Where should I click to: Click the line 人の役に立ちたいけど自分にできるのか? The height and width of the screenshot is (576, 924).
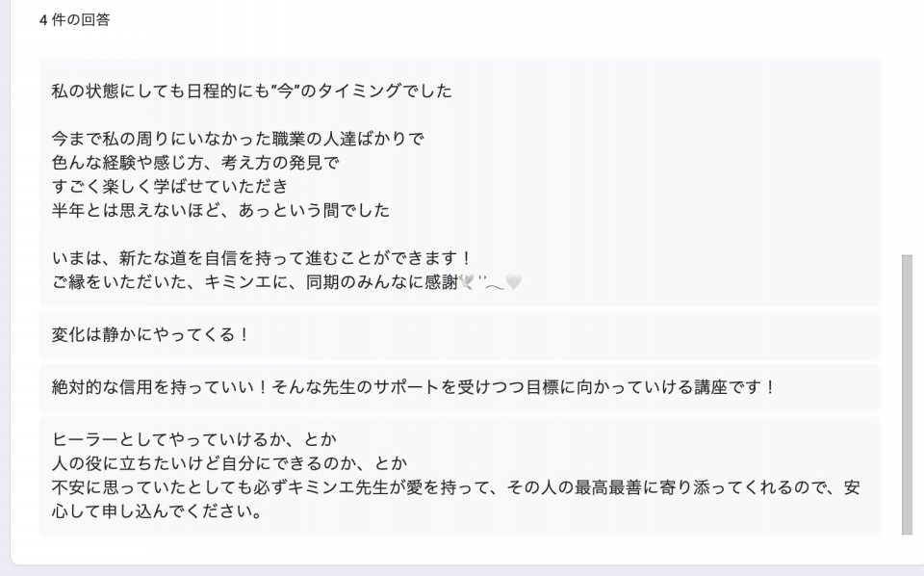230,463
